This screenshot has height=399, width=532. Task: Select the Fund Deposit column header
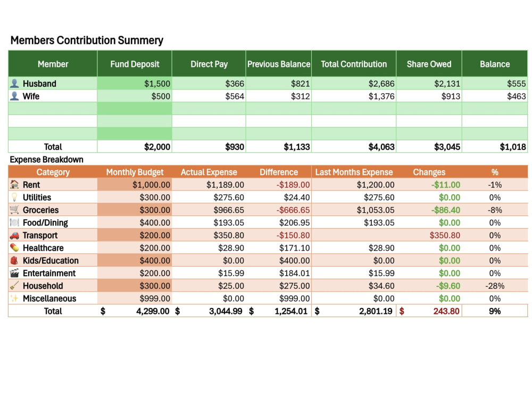(135, 64)
